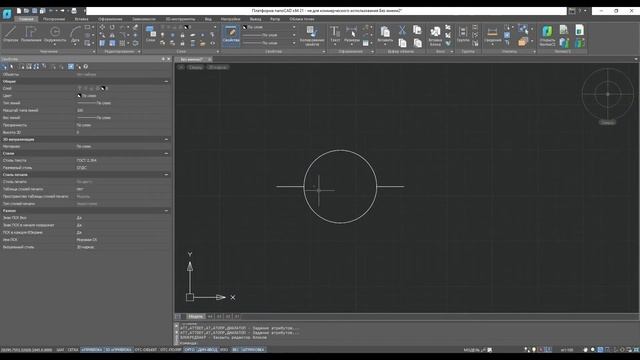Screen dimensions: 640x360
Task: Open the Главная ribbon tab
Action: [26, 19]
